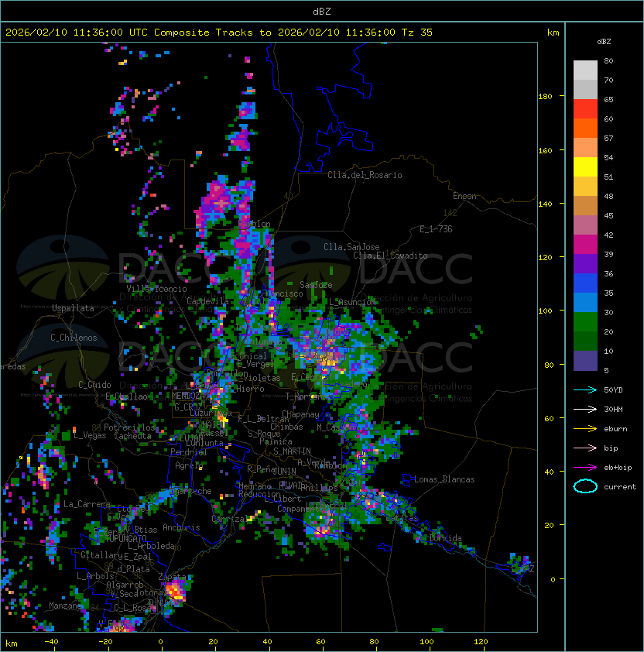Select the yellow eburn arrow icon
The image size is (644, 652).
tap(585, 429)
